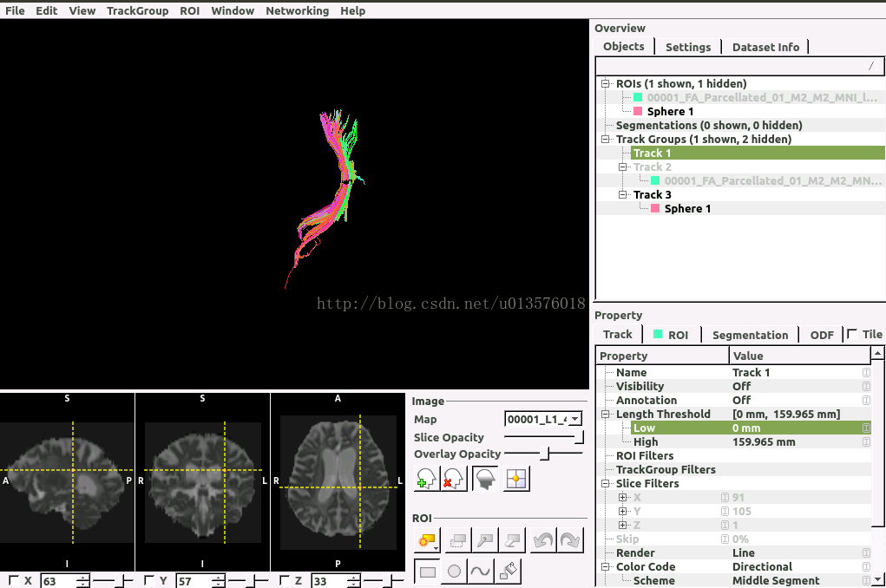Open the Networking menu
This screenshot has height=588, width=886.
[298, 10]
